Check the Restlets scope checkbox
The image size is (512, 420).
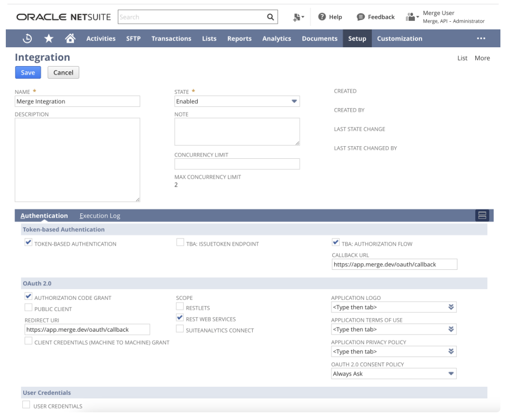click(180, 307)
